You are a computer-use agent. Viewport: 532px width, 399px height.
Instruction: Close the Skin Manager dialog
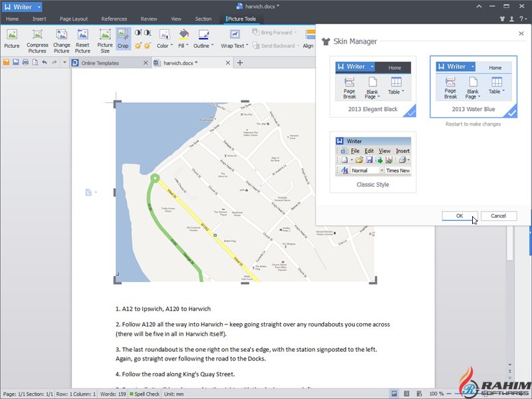(x=521, y=33)
